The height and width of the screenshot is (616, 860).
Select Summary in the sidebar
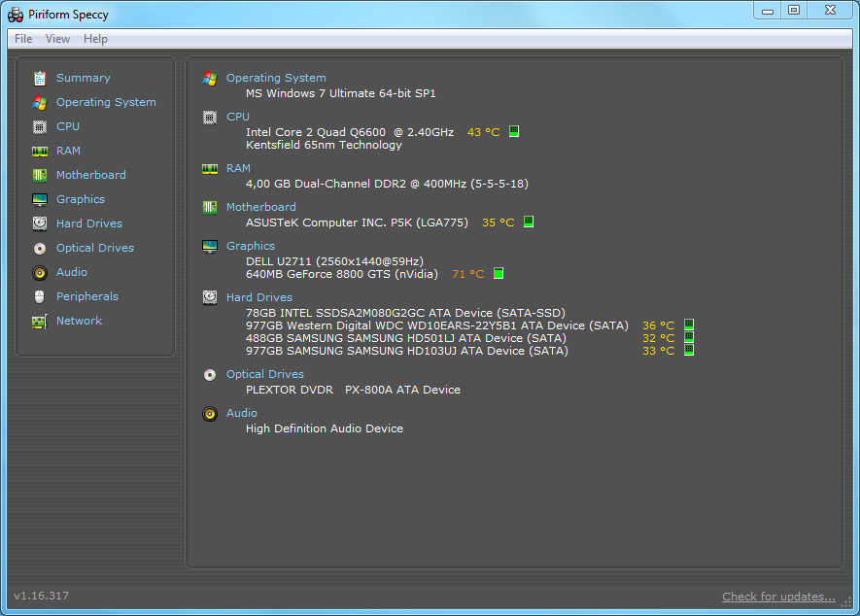point(84,78)
